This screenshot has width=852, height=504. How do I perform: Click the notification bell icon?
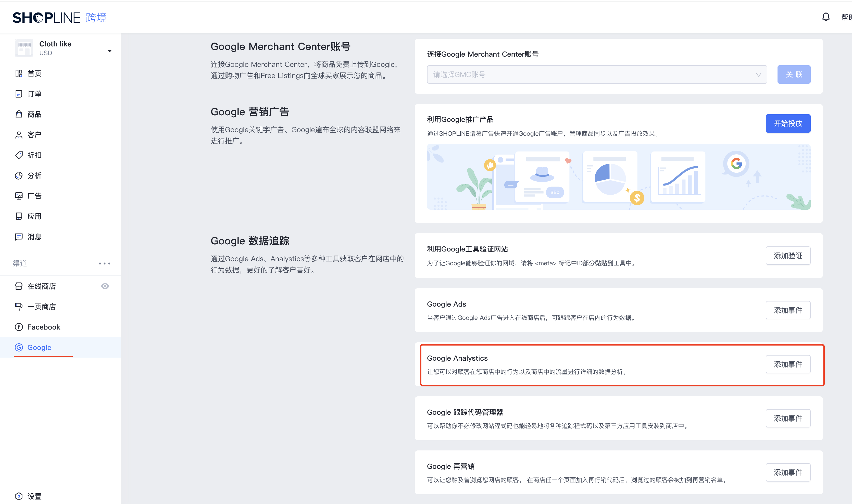[825, 17]
